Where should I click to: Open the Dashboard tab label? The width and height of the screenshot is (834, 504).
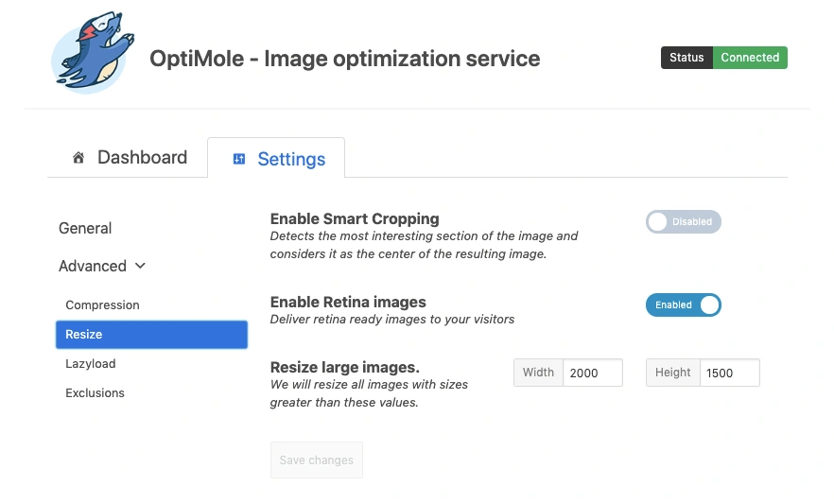pyautogui.click(x=142, y=158)
